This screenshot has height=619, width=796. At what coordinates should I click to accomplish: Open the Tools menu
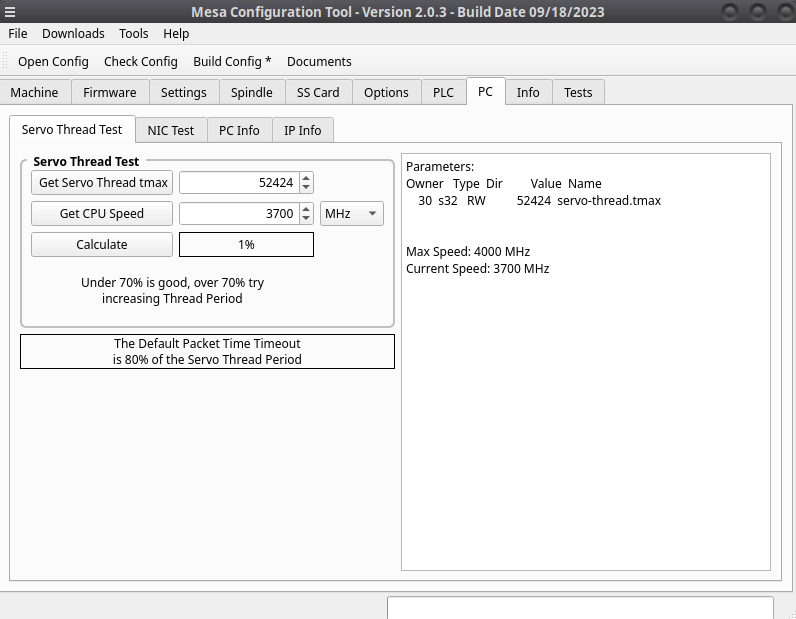[x=134, y=34]
